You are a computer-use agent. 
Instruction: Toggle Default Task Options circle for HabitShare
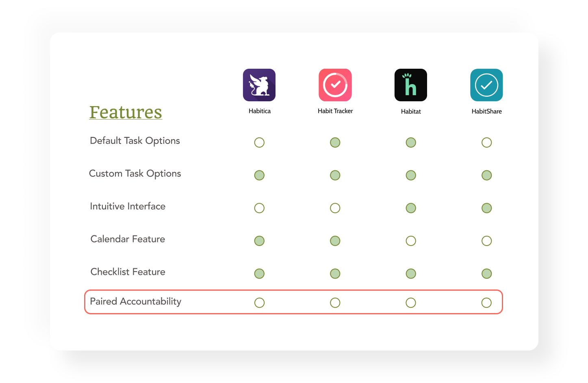[486, 142]
